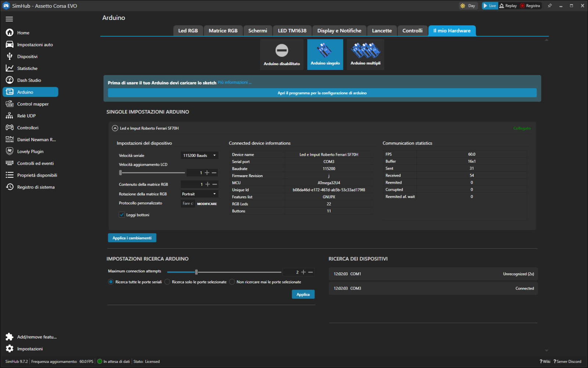The height and width of the screenshot is (368, 588).
Task: Select Ricerca solo le porte selezionate
Action: (168, 282)
